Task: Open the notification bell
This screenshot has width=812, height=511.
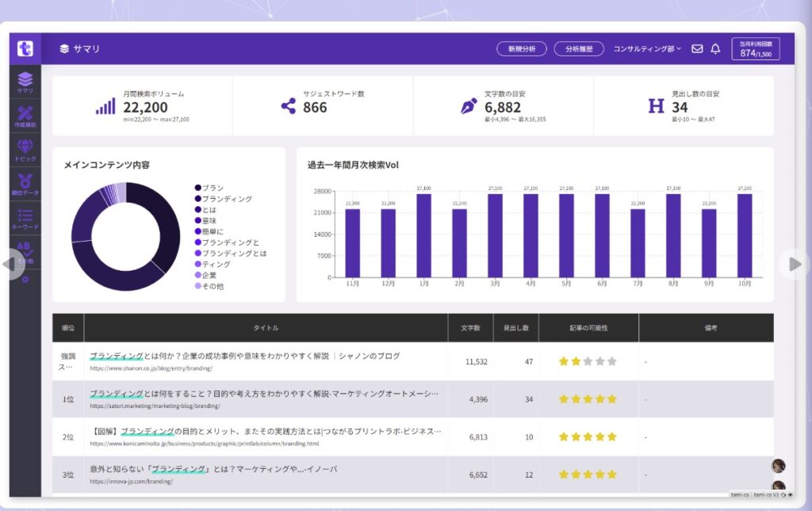Action: 715,49
